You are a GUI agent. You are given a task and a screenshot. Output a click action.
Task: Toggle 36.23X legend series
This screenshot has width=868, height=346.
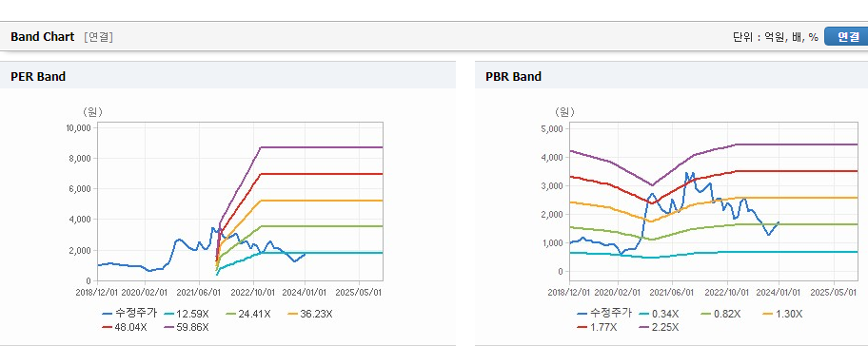pyautogui.click(x=310, y=314)
